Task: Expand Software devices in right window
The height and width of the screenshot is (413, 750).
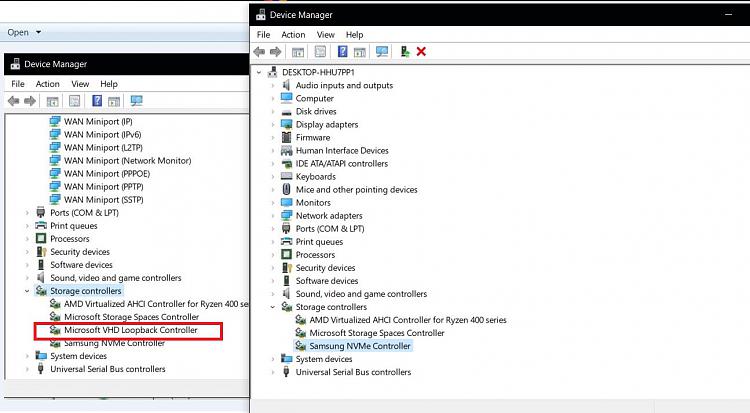Action: tap(273, 281)
